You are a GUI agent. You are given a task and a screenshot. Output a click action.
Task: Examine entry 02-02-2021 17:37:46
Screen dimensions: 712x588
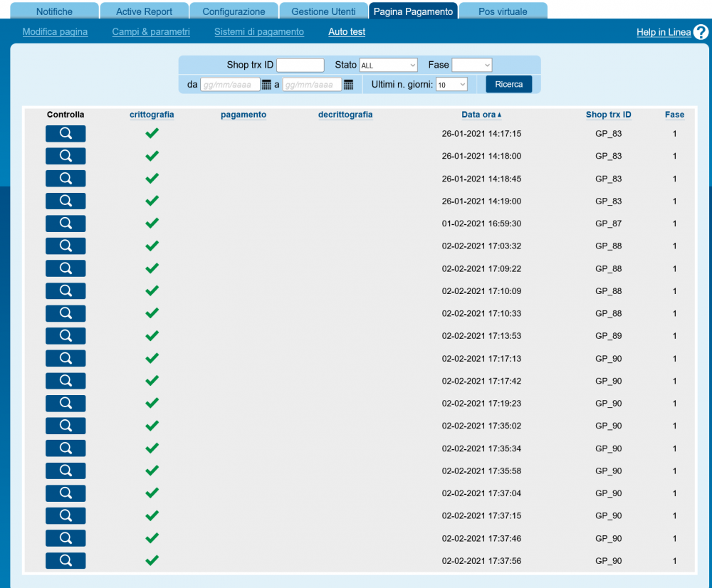[66, 538]
